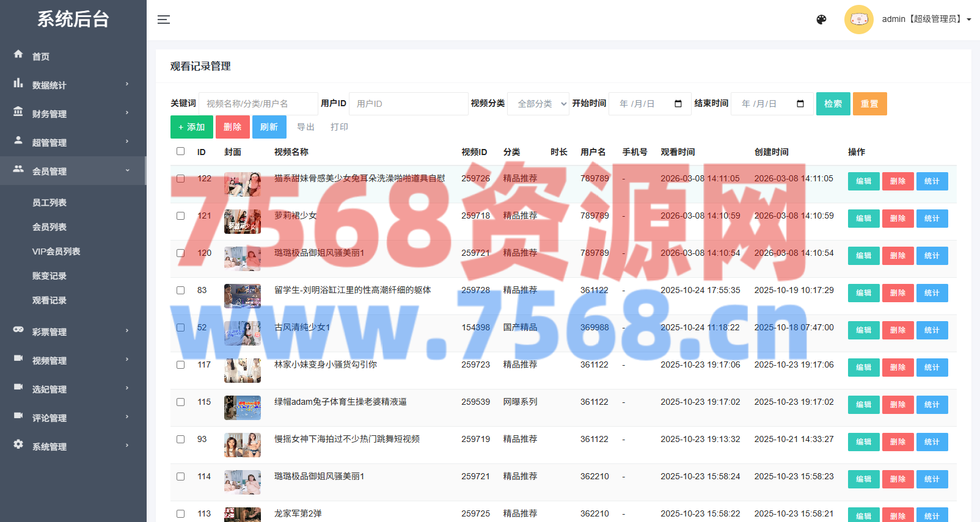
Task: Click the gamepad icon for 彩票管理
Action: coord(18,330)
